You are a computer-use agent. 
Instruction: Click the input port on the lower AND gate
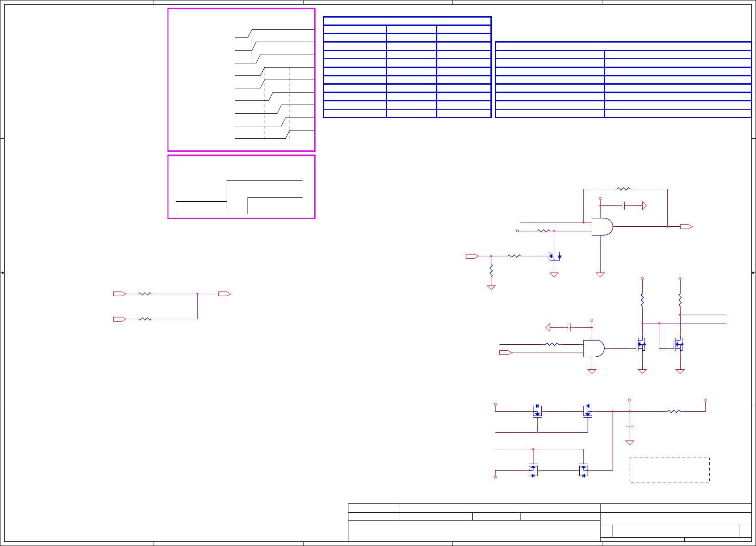(506, 353)
